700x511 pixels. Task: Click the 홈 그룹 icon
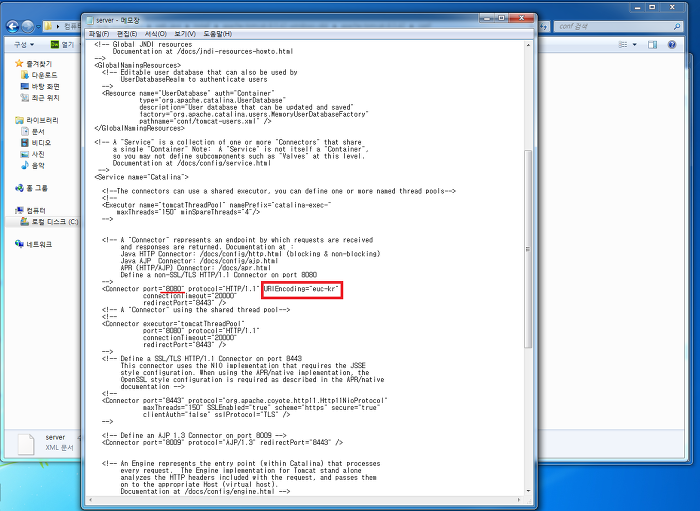tap(19, 188)
